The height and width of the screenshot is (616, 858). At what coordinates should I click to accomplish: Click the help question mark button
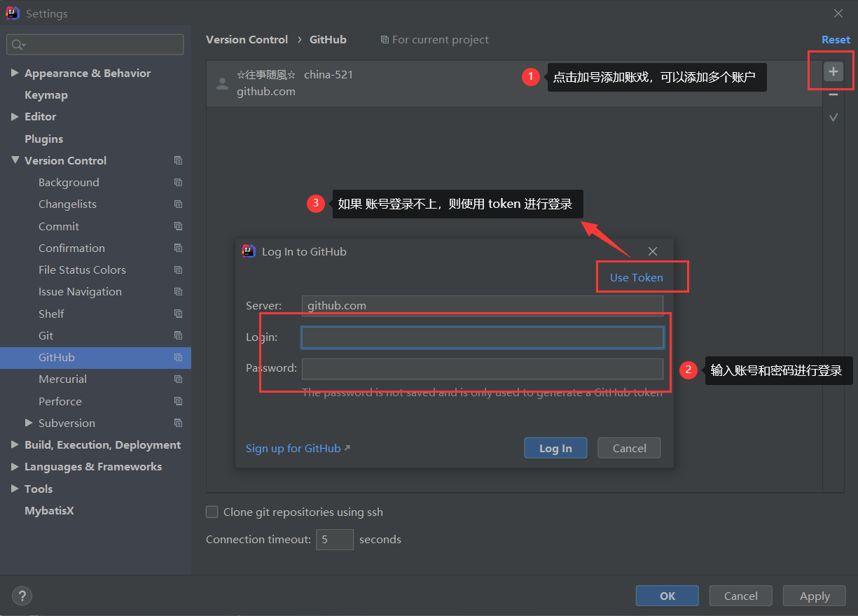pos(22,596)
